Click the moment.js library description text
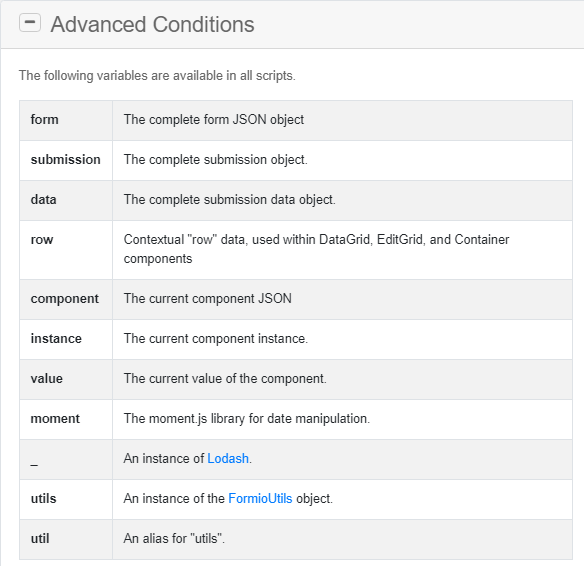The height and width of the screenshot is (566, 584). pyautogui.click(x=247, y=419)
